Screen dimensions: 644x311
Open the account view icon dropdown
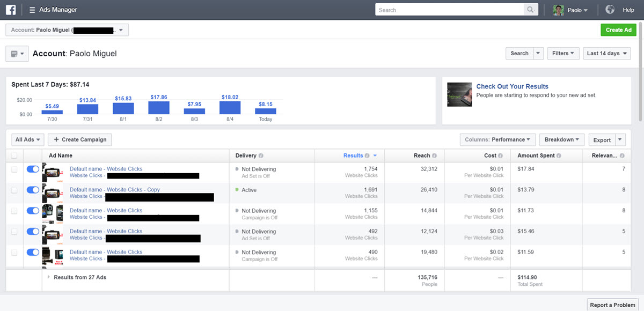[x=17, y=54]
